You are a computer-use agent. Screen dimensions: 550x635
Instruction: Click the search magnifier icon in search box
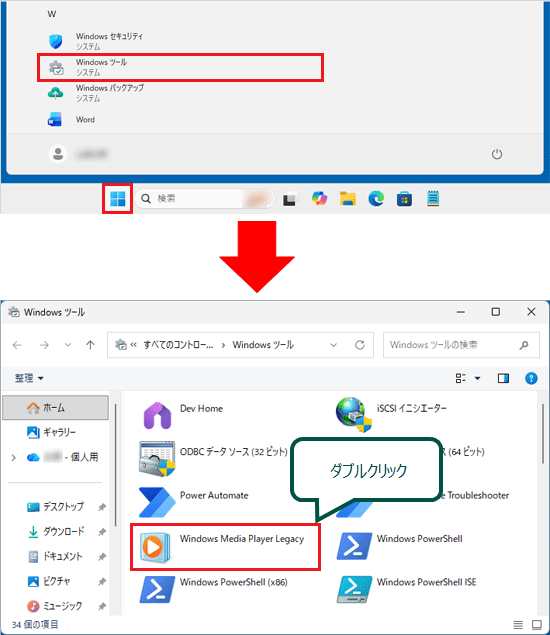coord(524,345)
